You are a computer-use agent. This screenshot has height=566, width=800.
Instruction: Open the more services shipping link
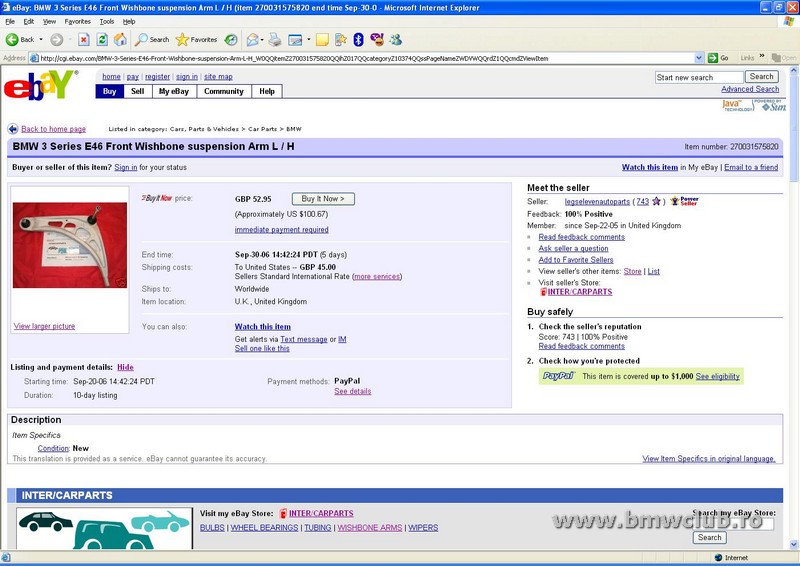[377, 277]
